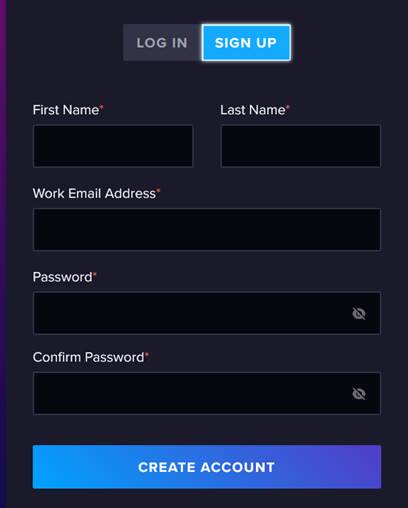This screenshot has height=508, width=408.
Task: Click inside the Work Email Address field
Action: 207,229
